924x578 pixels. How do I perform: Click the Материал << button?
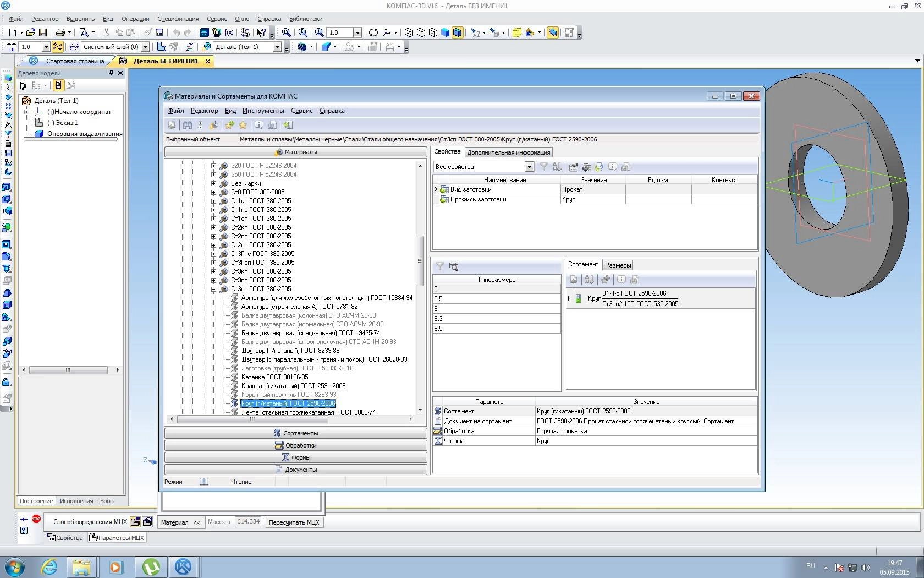[181, 522]
